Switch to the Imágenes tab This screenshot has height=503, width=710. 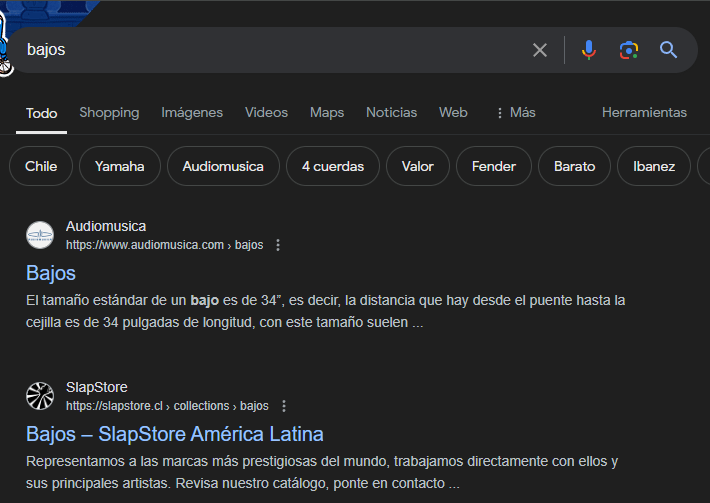pos(192,112)
